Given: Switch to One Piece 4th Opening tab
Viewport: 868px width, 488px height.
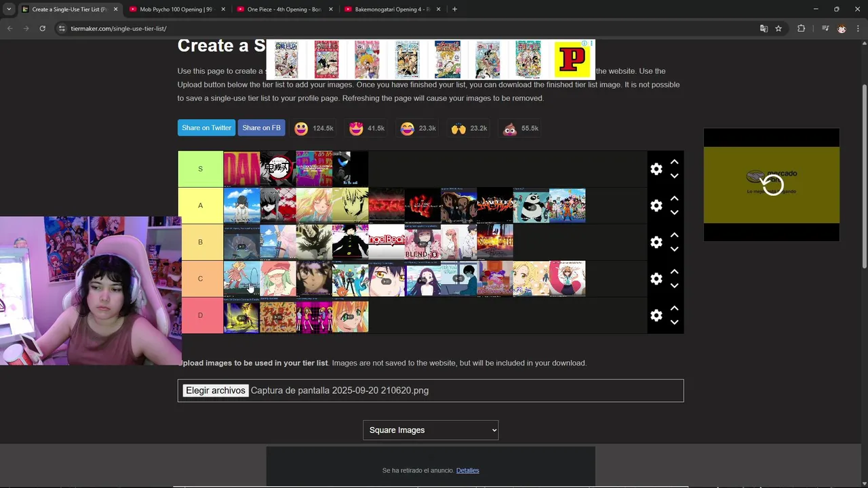Looking at the screenshot, I should 283,9.
